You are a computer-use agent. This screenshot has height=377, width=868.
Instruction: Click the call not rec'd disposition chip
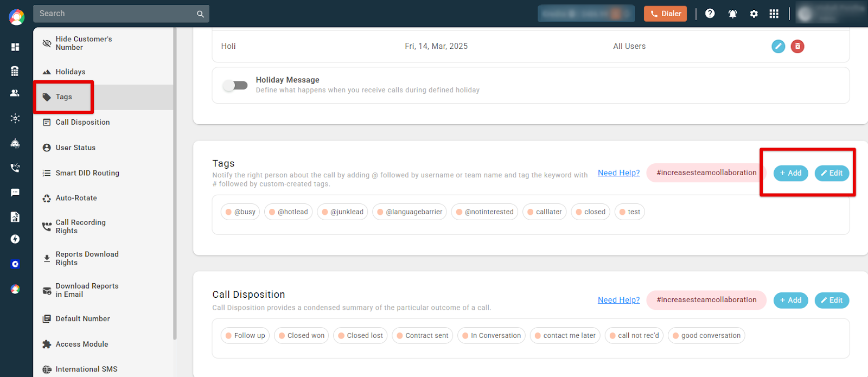[634, 336]
